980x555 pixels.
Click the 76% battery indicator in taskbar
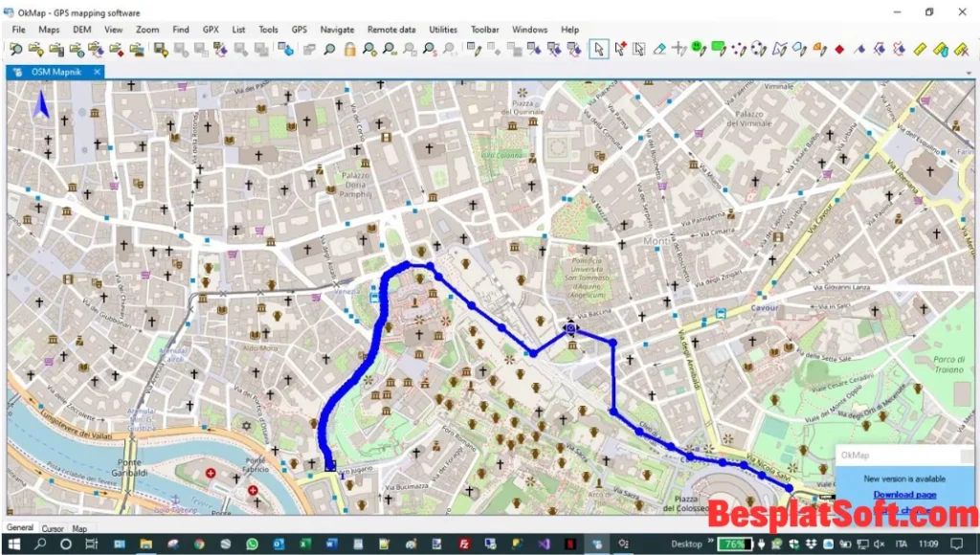[x=733, y=544]
